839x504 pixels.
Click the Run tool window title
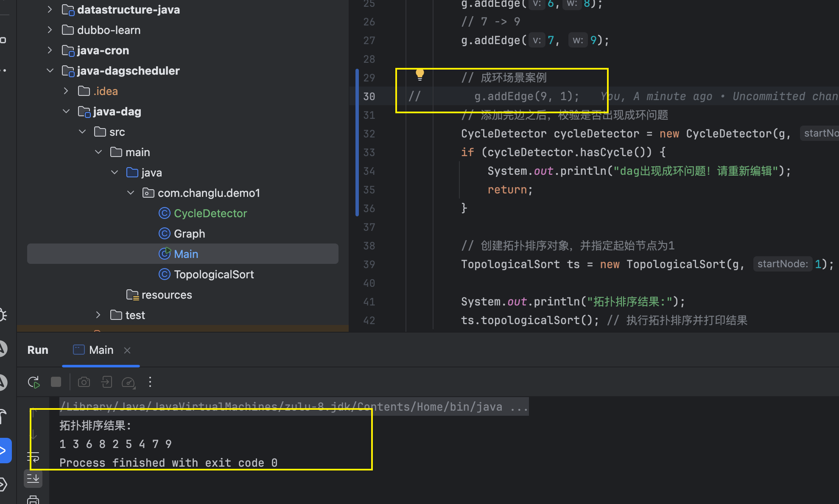click(38, 350)
